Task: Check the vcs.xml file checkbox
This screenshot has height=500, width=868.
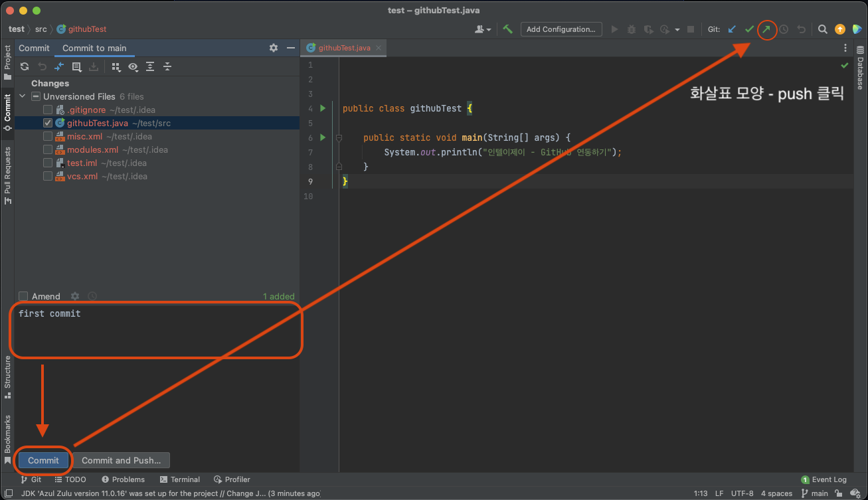Action: [48, 176]
